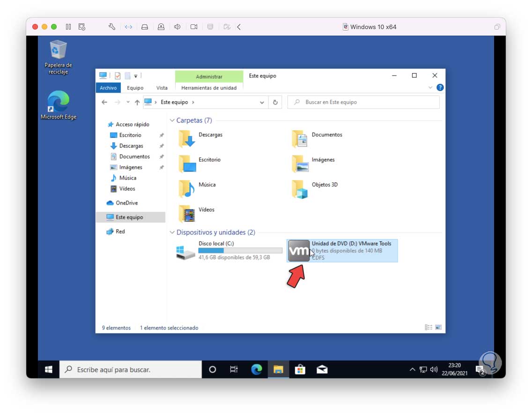532x413 pixels.
Task: Open Cortana circle on taskbar
Action: click(x=213, y=369)
